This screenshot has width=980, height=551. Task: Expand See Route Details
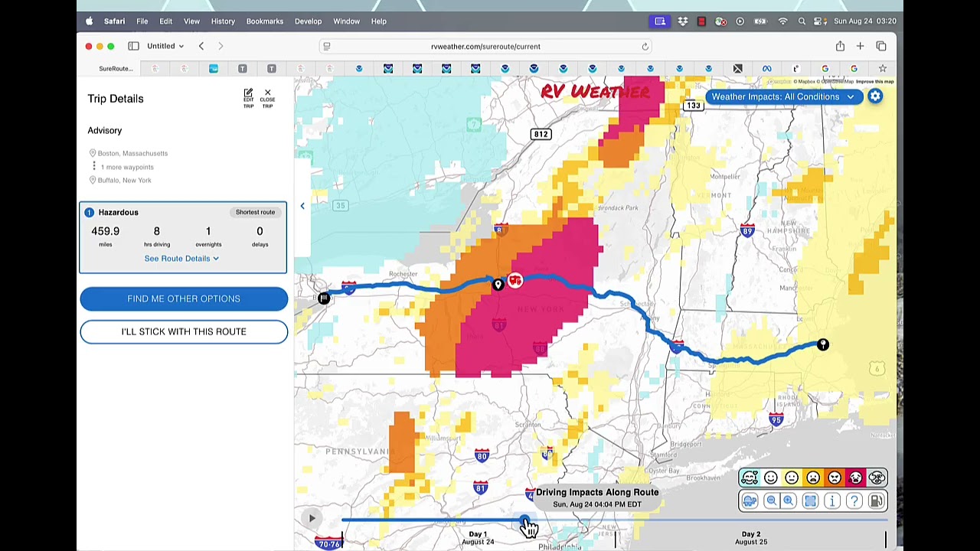181,259
